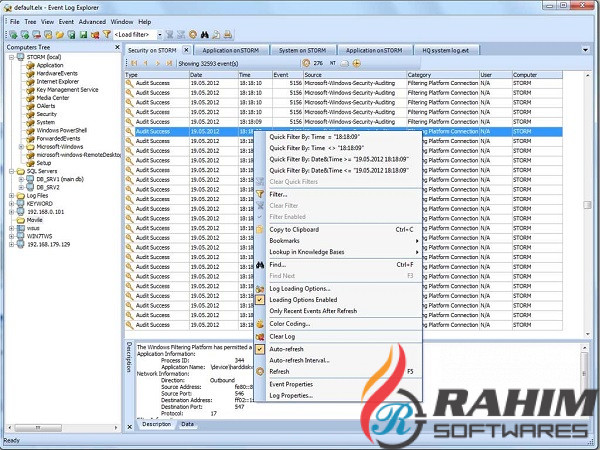Viewport: 600px width, 450px height.
Task: Select the WIN7TWS computer in tree
Action: (x=39, y=236)
